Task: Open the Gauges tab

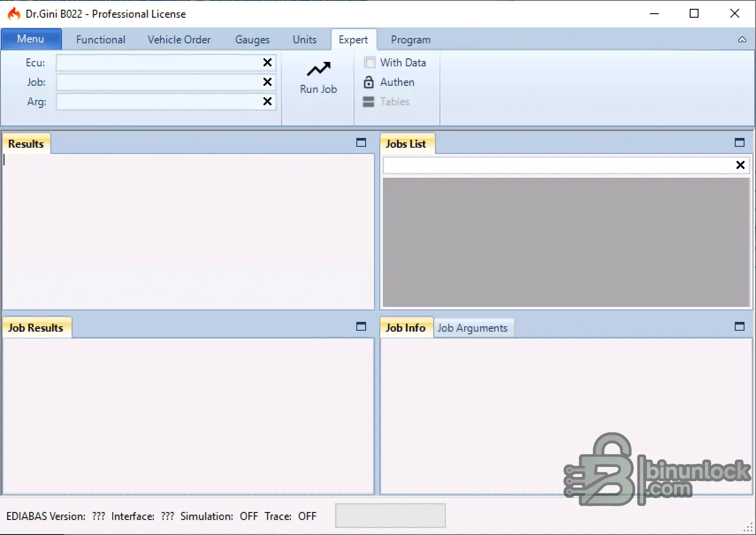Action: tap(252, 40)
